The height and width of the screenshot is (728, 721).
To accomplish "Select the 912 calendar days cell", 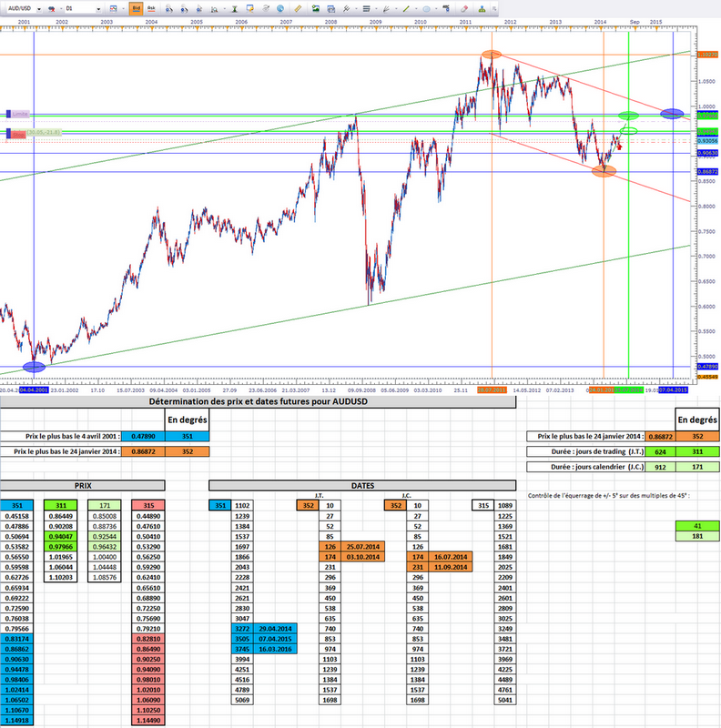I will pos(660,467).
